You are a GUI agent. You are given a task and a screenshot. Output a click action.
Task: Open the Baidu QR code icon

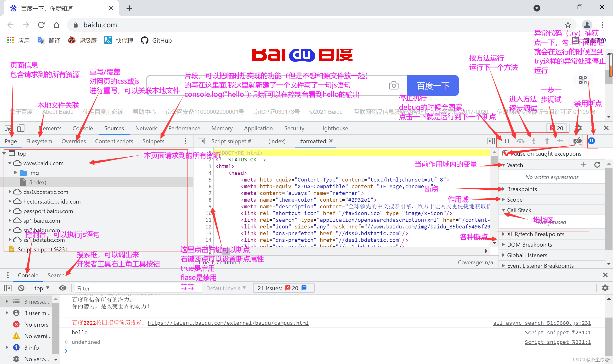583,80
